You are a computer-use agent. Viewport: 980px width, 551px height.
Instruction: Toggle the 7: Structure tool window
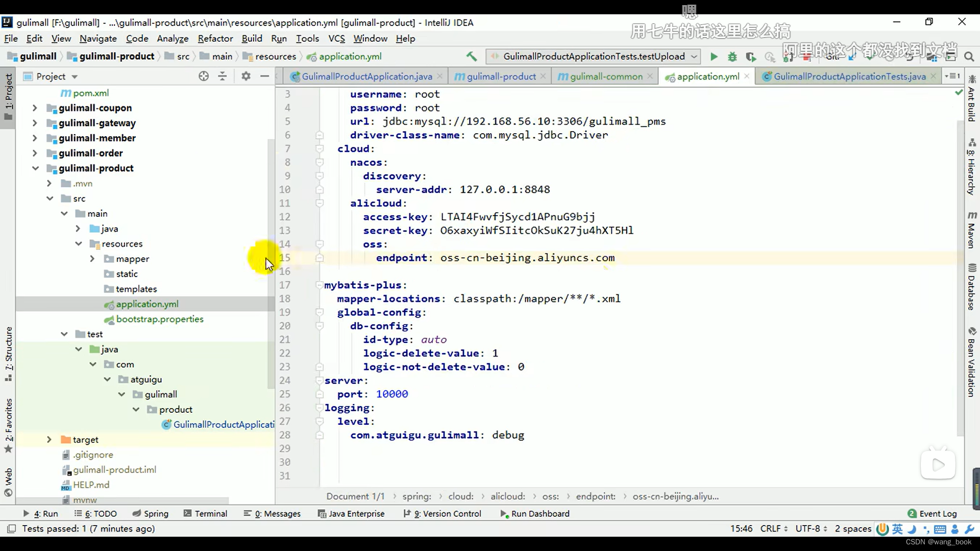[x=8, y=354]
